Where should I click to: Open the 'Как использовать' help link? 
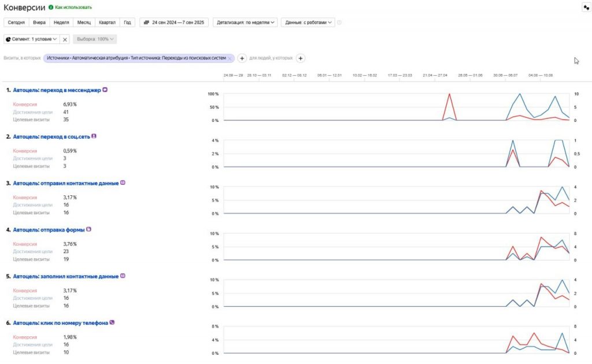pyautogui.click(x=73, y=8)
